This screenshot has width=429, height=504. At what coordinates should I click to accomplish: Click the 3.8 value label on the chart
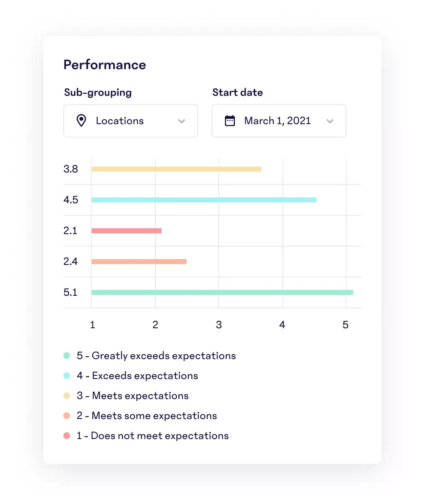point(71,169)
